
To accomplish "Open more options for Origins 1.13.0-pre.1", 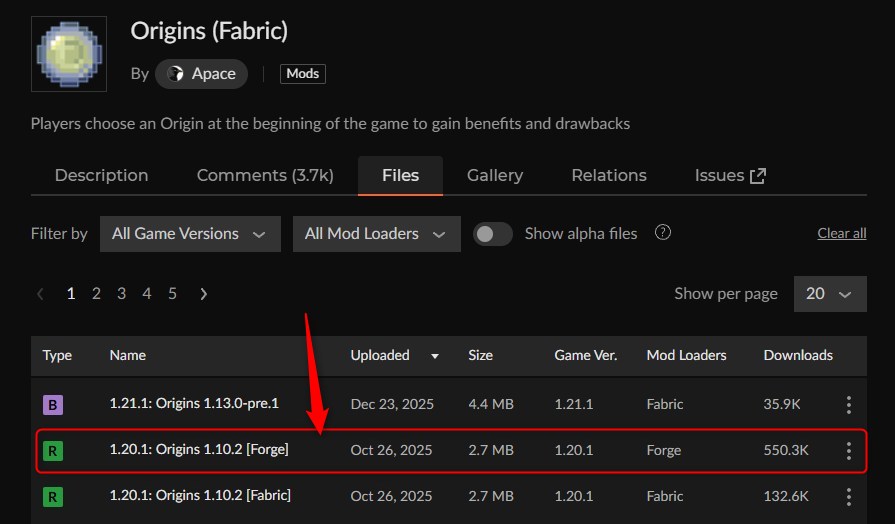I will [848, 405].
